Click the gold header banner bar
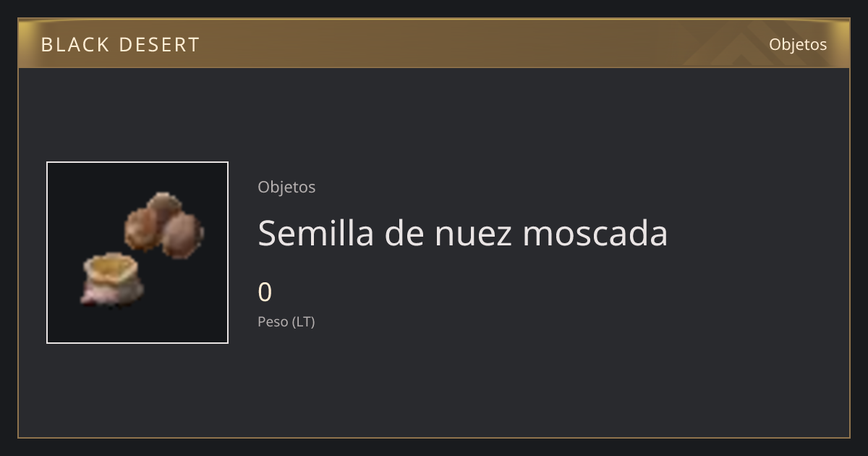868x456 pixels. point(434,43)
